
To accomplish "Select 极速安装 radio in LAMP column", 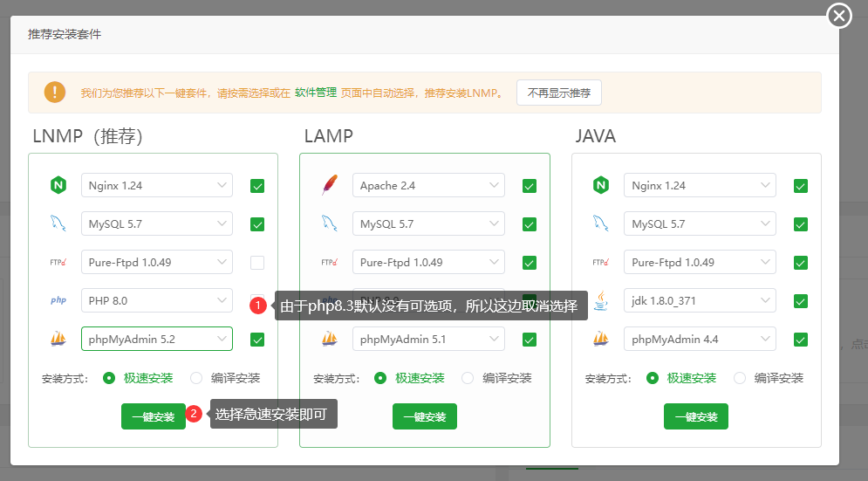I will pos(380,378).
